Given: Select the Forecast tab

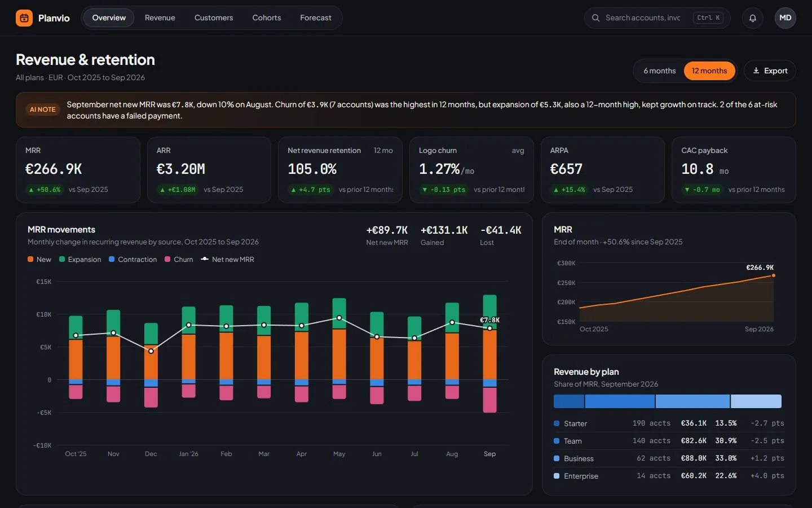Looking at the screenshot, I should (x=316, y=18).
